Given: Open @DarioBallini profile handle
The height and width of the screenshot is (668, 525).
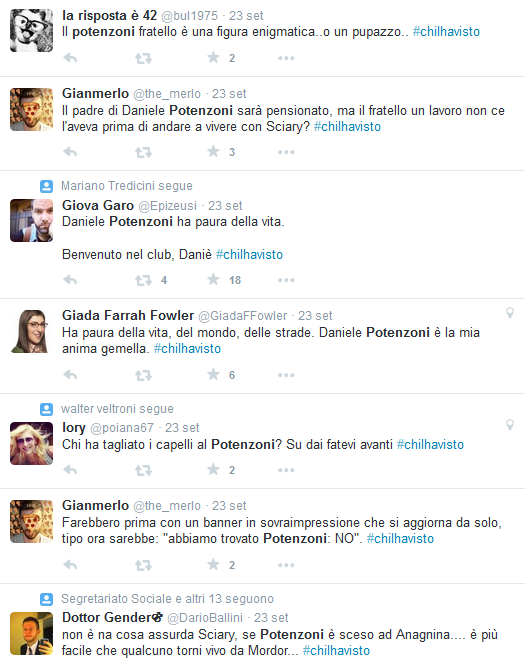Looking at the screenshot, I should (205, 618).
